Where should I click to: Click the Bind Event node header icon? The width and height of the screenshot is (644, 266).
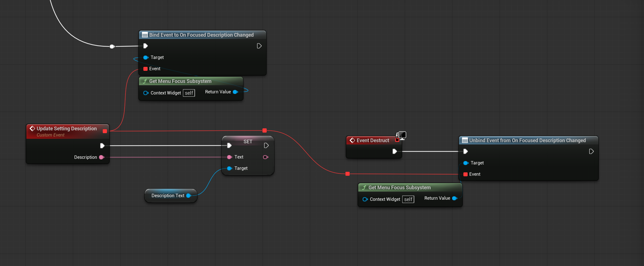coord(145,35)
